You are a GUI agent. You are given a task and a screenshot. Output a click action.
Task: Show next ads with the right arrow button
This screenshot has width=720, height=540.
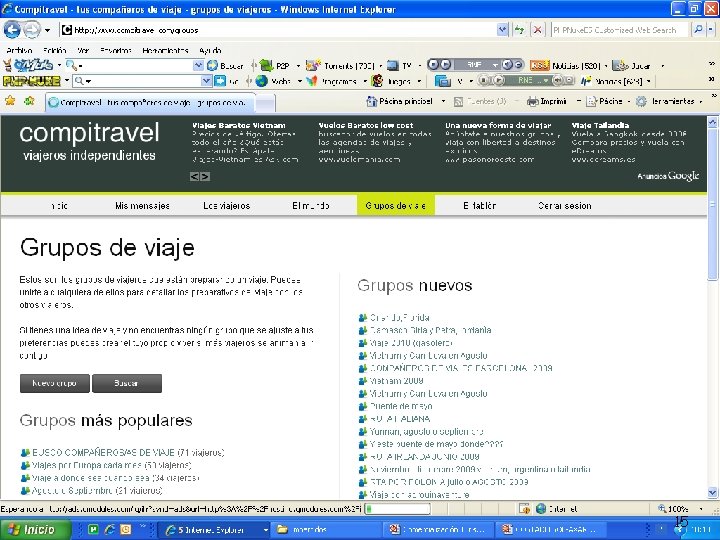pos(205,176)
